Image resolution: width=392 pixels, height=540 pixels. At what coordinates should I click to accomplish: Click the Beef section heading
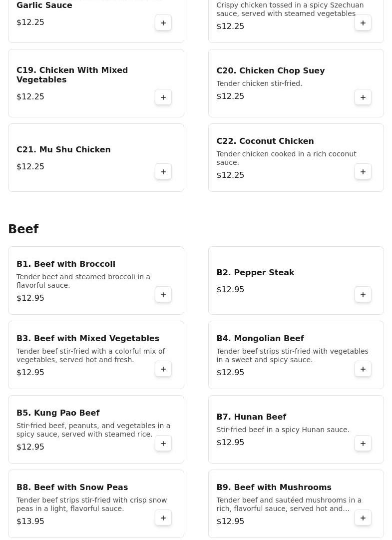tap(23, 229)
